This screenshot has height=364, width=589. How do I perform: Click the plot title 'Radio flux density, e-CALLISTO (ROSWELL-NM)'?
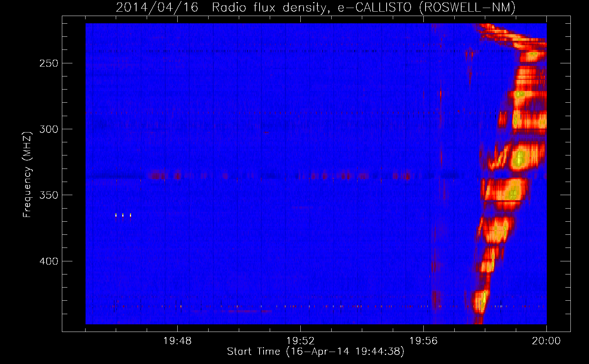[363, 7]
